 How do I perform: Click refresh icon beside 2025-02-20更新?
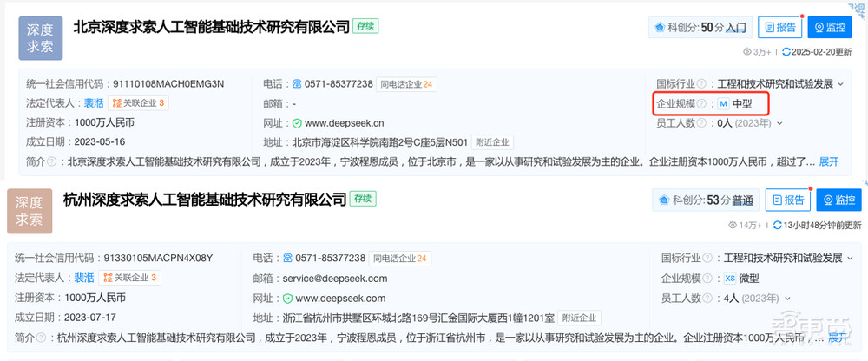click(x=786, y=51)
